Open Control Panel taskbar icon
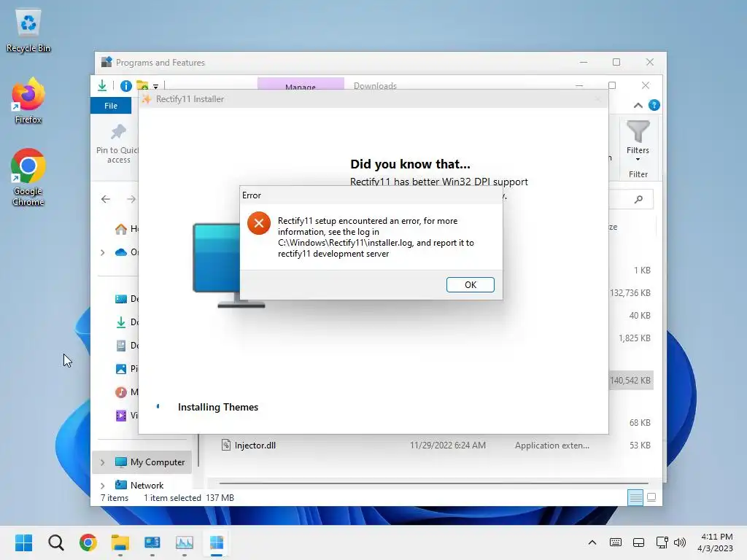Image resolution: width=747 pixels, height=560 pixels. (x=152, y=542)
